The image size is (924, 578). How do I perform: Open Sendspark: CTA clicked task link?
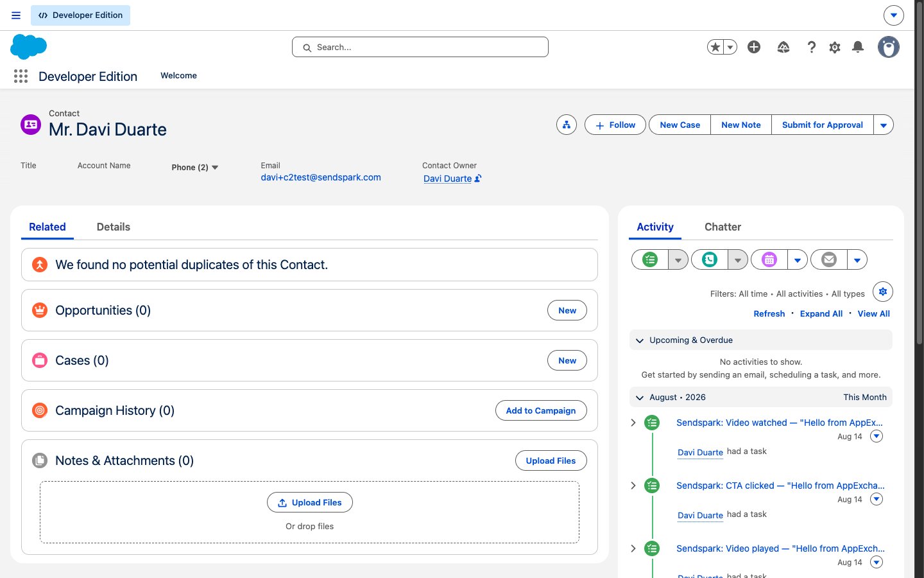point(780,486)
